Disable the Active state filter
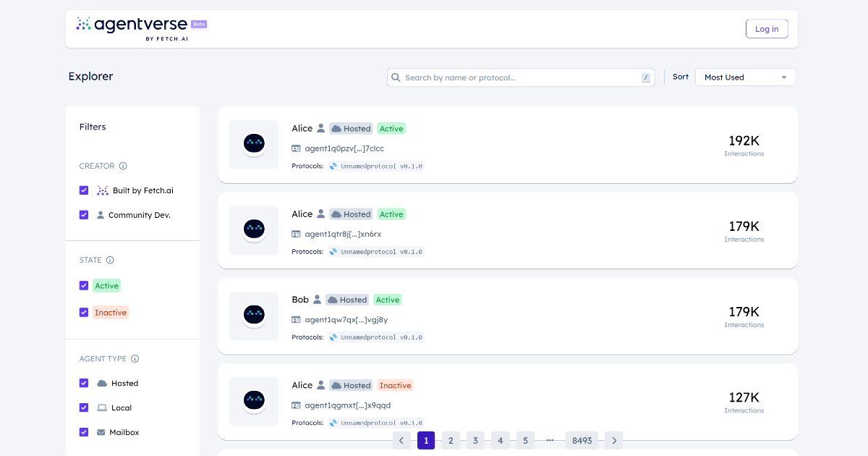The width and height of the screenshot is (868, 456). pyautogui.click(x=84, y=285)
